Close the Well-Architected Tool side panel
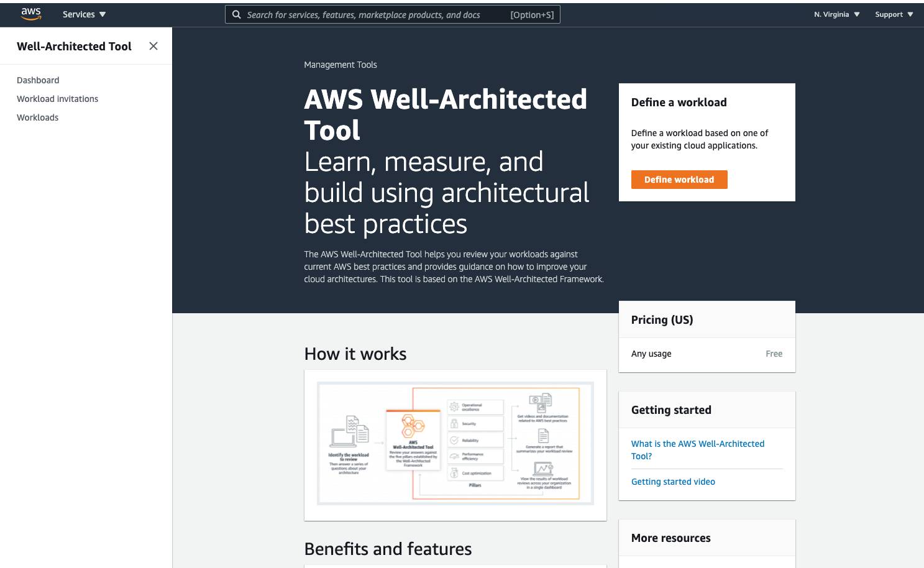Screen dimensions: 924x568 coord(153,46)
